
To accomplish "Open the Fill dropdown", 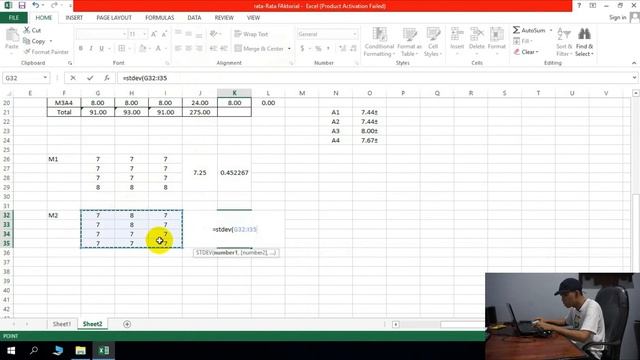I will click(x=523, y=41).
